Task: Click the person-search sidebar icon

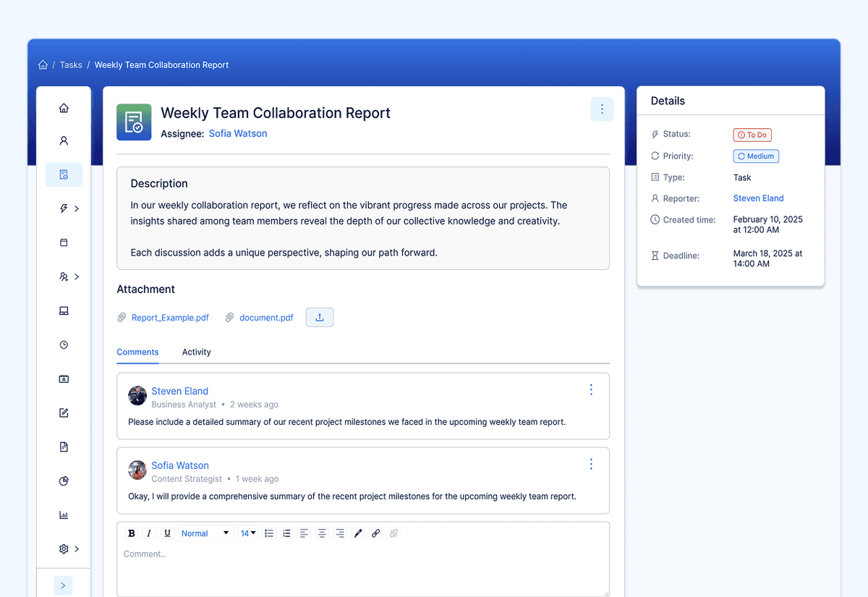Action: point(64,276)
